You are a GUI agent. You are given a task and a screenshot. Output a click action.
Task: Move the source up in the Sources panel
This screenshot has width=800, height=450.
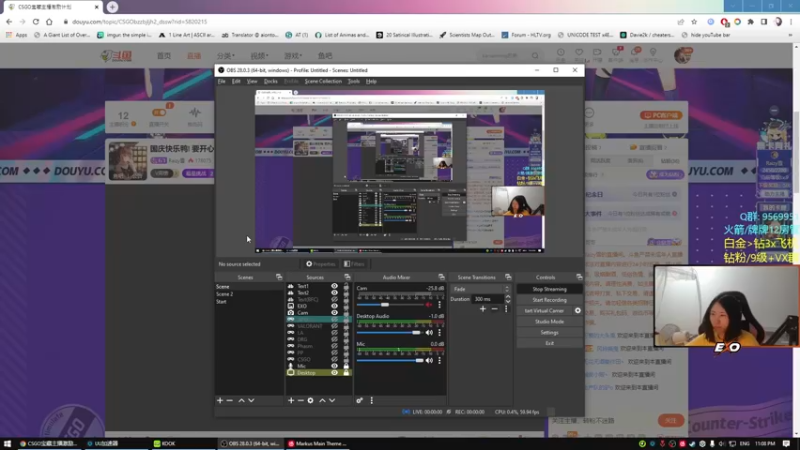click(322, 401)
